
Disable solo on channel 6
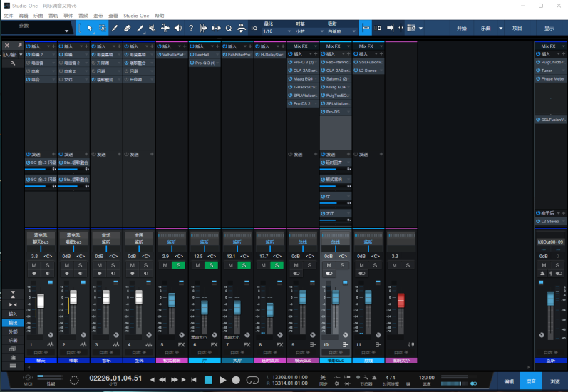tap(211, 265)
